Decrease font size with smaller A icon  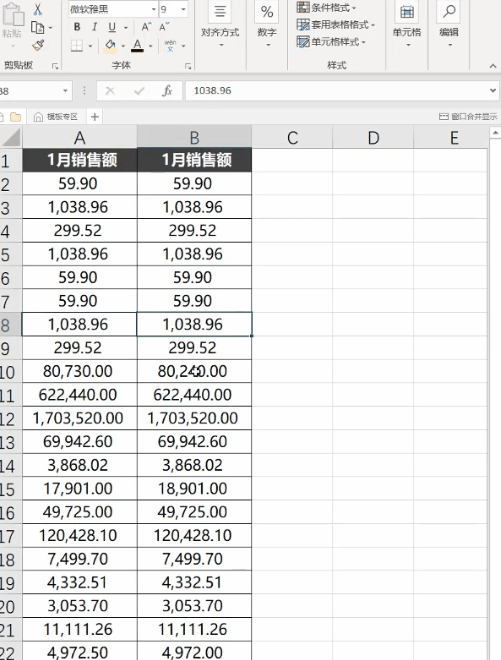(164, 27)
